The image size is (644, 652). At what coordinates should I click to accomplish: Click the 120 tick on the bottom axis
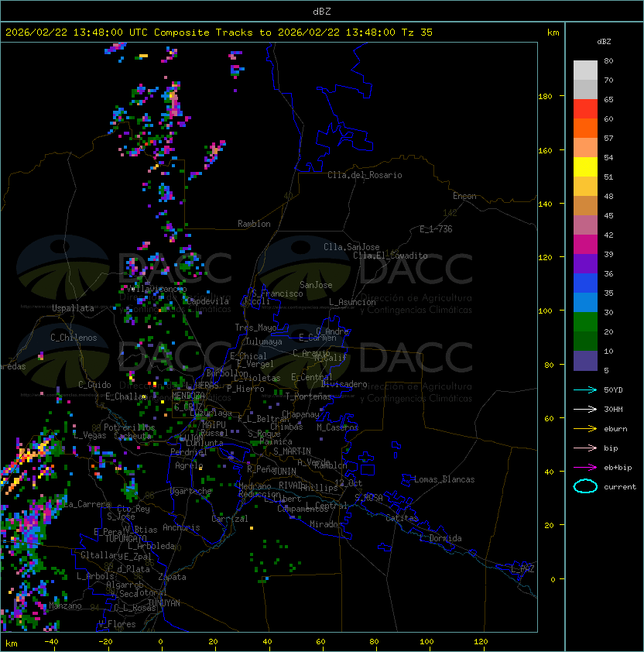[x=481, y=642]
